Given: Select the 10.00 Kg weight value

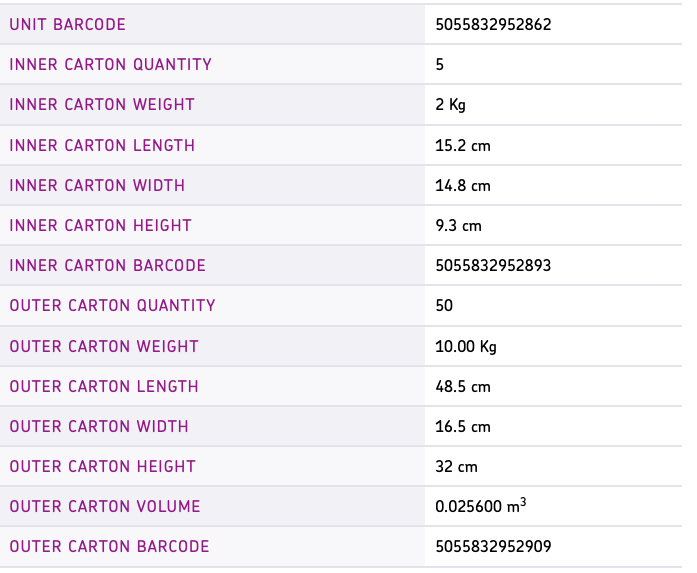Looking at the screenshot, I should pos(466,346).
